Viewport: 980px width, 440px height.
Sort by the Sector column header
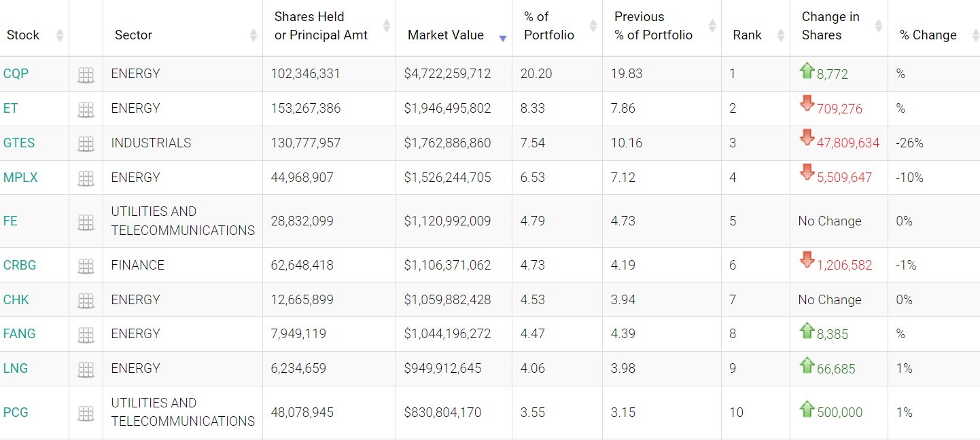[x=133, y=35]
